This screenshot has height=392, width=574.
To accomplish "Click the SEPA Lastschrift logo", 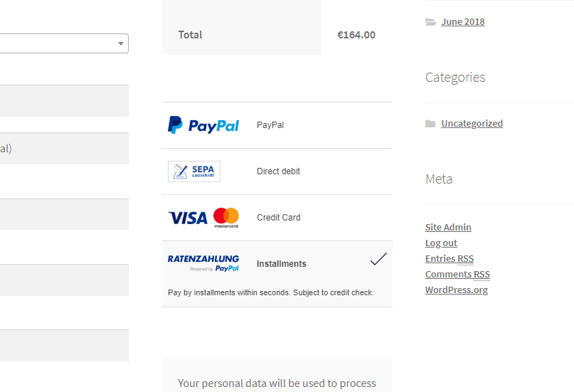I will click(194, 171).
